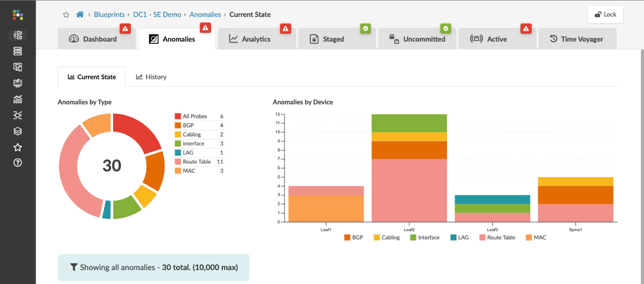Image resolution: width=644 pixels, height=284 pixels.
Task: Click the Apstra logo in sidebar top
Action: 18,14
